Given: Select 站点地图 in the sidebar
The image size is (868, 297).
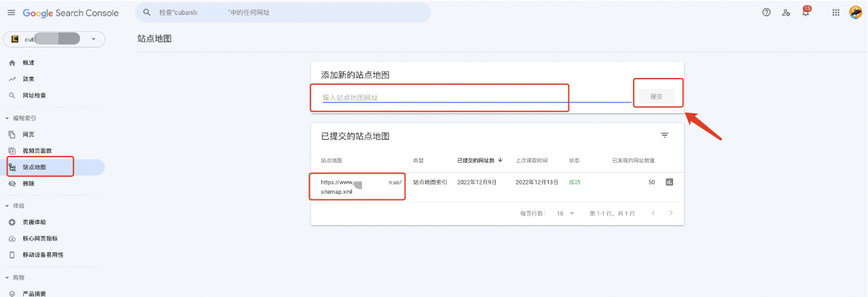Looking at the screenshot, I should click(35, 167).
